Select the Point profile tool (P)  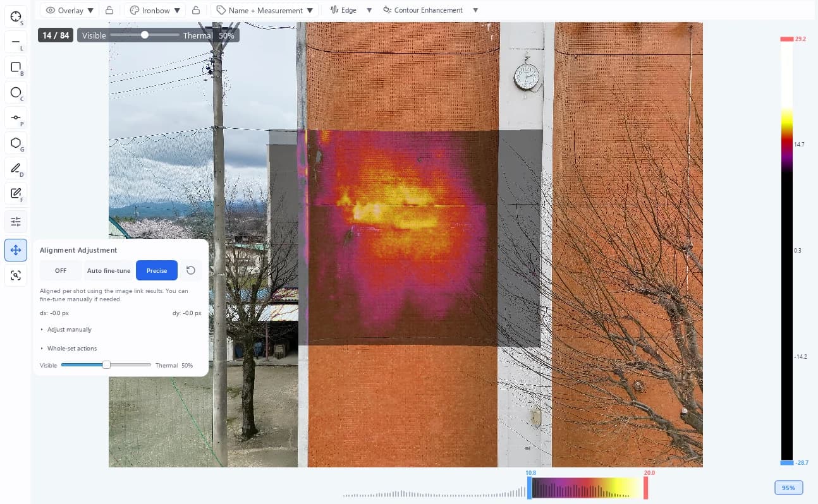click(16, 118)
